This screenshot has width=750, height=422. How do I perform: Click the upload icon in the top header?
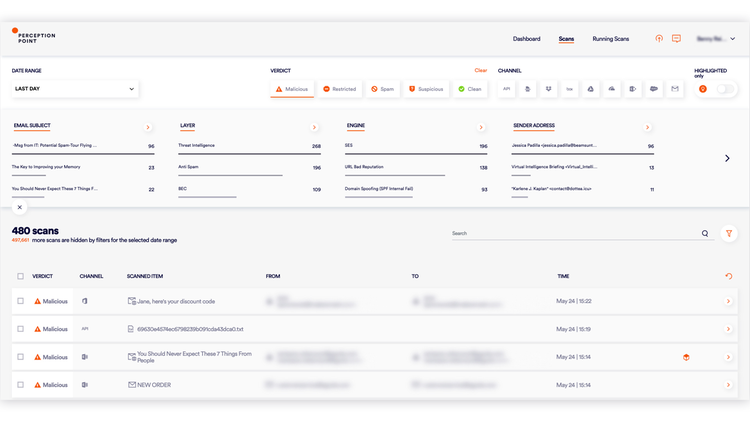click(x=659, y=39)
